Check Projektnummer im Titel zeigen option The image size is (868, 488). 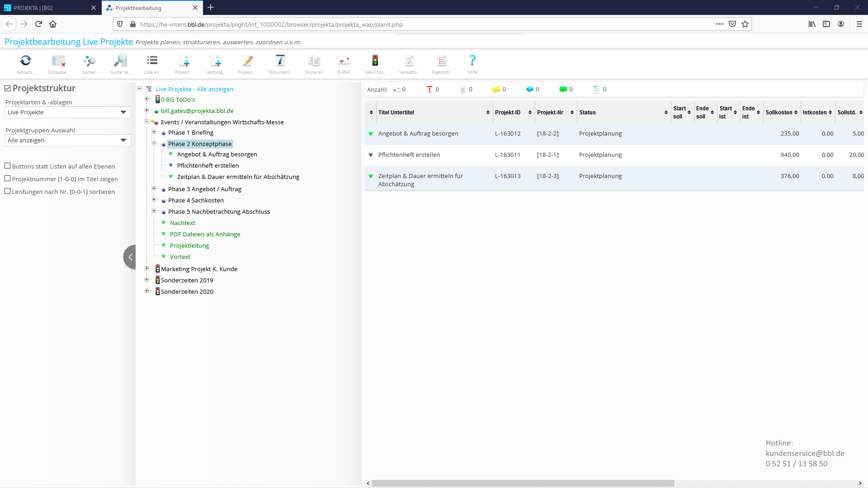tap(8, 178)
